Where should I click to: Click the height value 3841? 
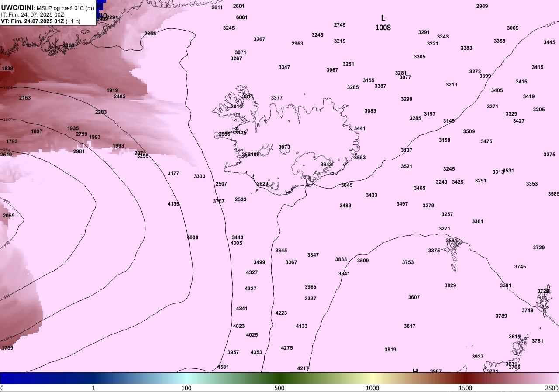click(344, 274)
